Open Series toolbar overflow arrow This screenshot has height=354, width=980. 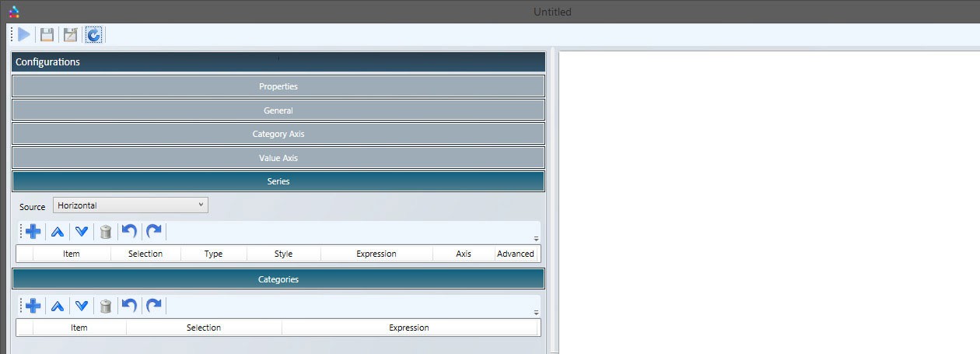pos(536,238)
